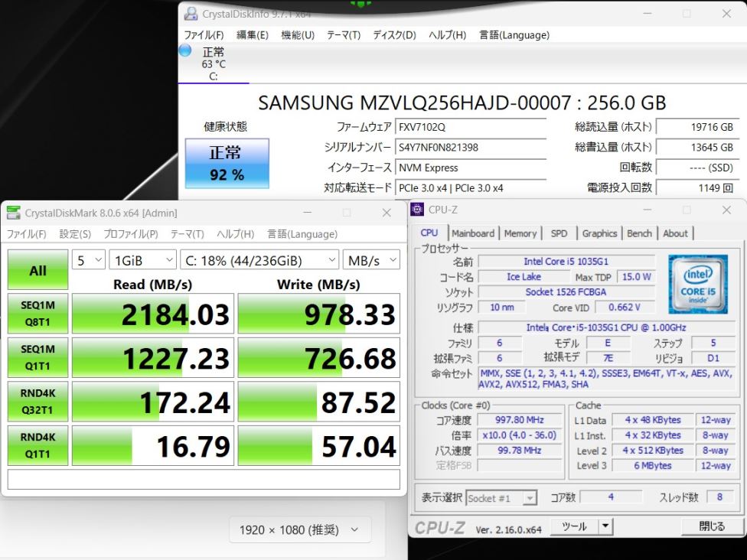Click the 正常 92% health status box
Screen dimensions: 747x560
[x=227, y=164]
